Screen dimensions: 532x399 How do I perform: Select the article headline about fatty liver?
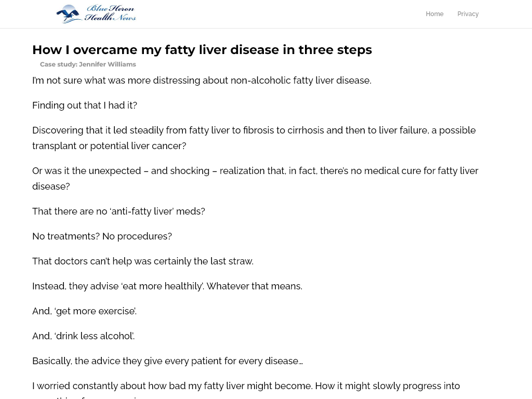[x=202, y=50]
